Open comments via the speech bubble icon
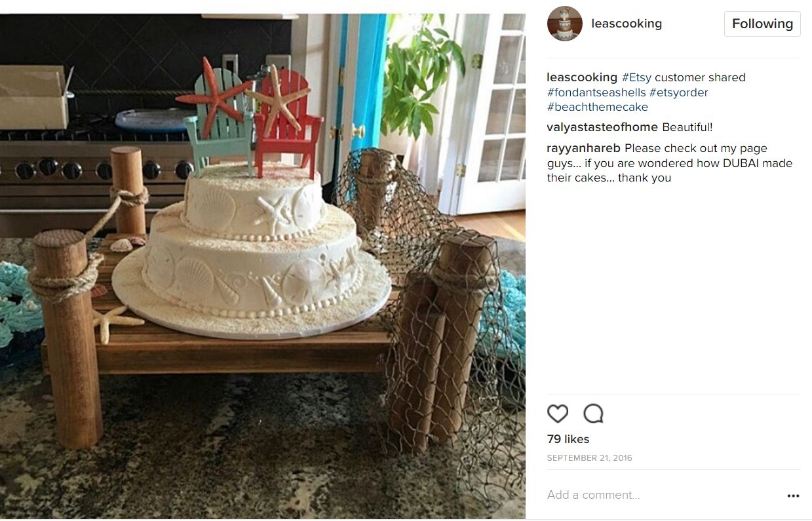This screenshot has height=521, width=812. click(x=593, y=414)
